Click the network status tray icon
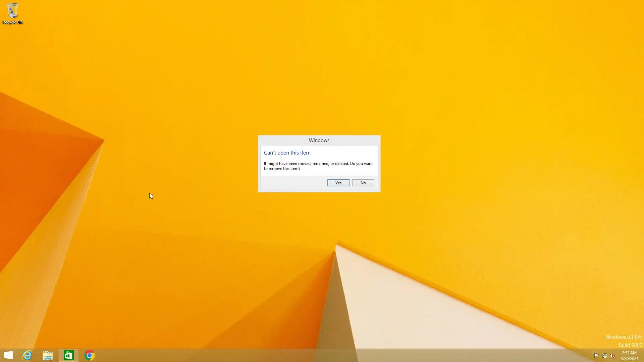Viewport: 644px width, 362px height. [604, 356]
